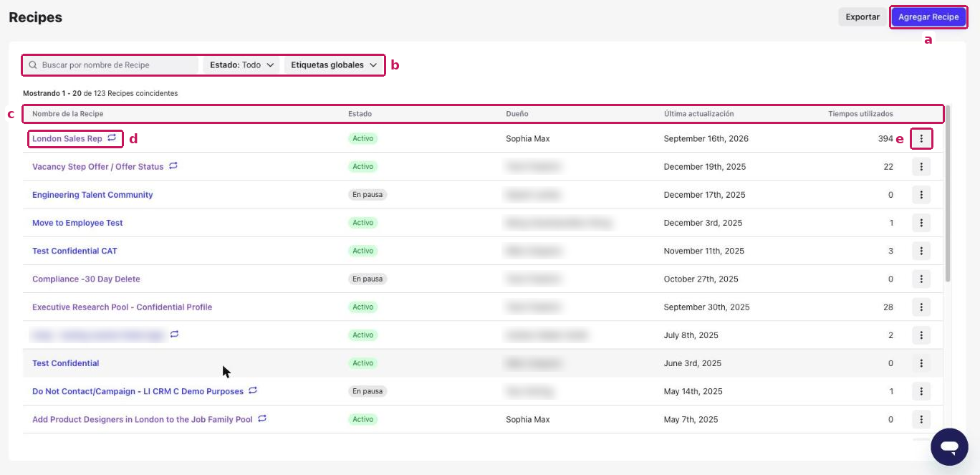The image size is (980, 475).
Task: Open row actions for Test Confidential June 3rd row
Action: [921, 363]
